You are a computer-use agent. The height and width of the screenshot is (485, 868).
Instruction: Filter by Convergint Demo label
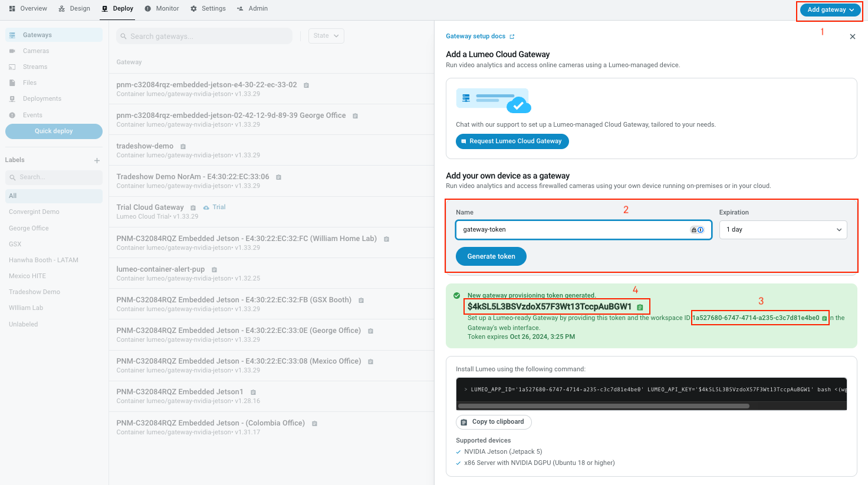pyautogui.click(x=34, y=212)
